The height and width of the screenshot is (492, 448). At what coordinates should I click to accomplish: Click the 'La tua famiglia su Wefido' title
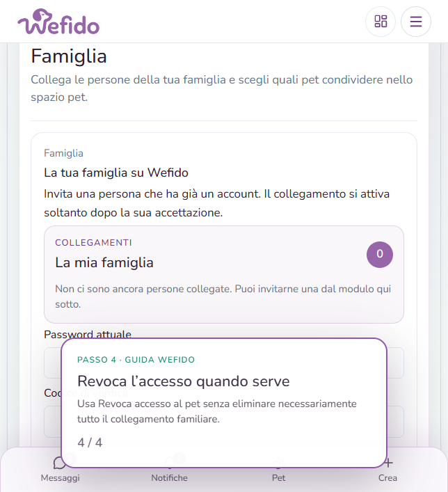[116, 173]
